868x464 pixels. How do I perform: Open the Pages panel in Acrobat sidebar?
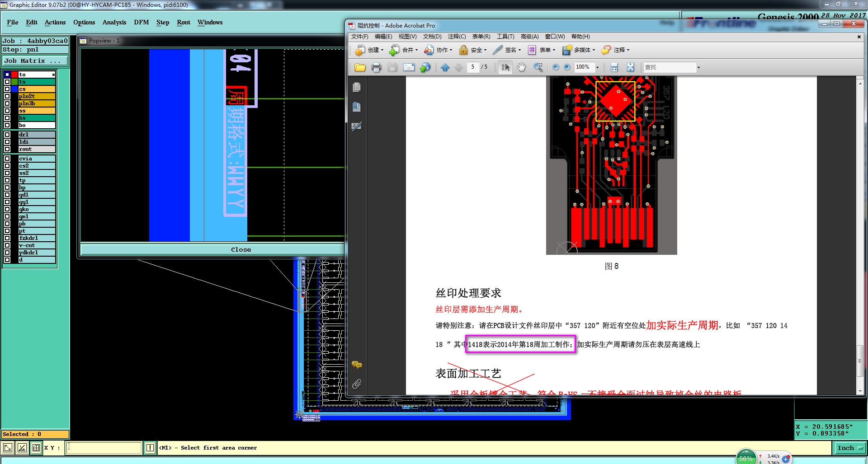click(x=357, y=87)
